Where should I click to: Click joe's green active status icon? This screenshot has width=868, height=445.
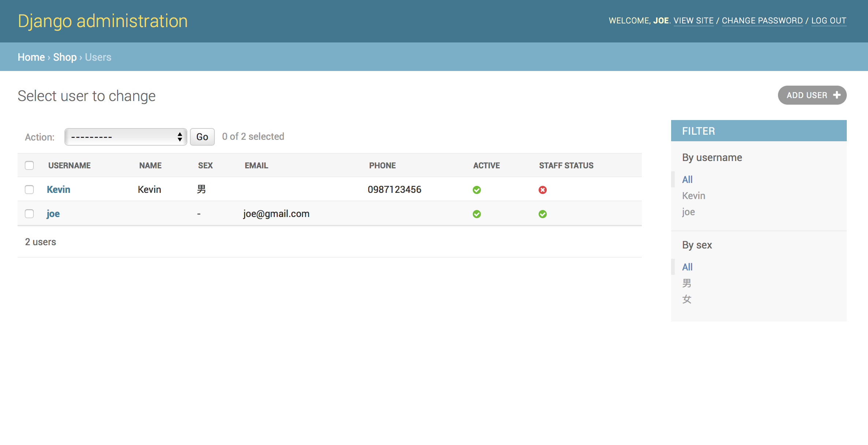476,214
